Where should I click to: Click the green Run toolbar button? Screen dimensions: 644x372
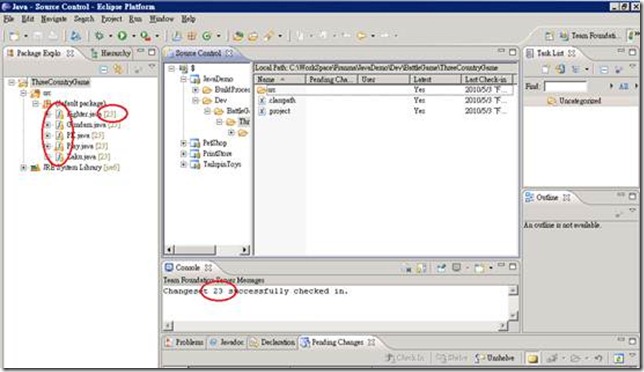pos(122,36)
